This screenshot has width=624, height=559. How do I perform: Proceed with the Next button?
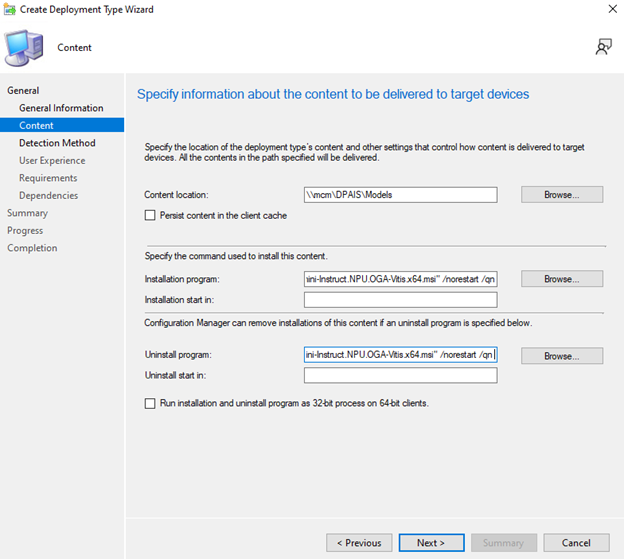click(431, 543)
